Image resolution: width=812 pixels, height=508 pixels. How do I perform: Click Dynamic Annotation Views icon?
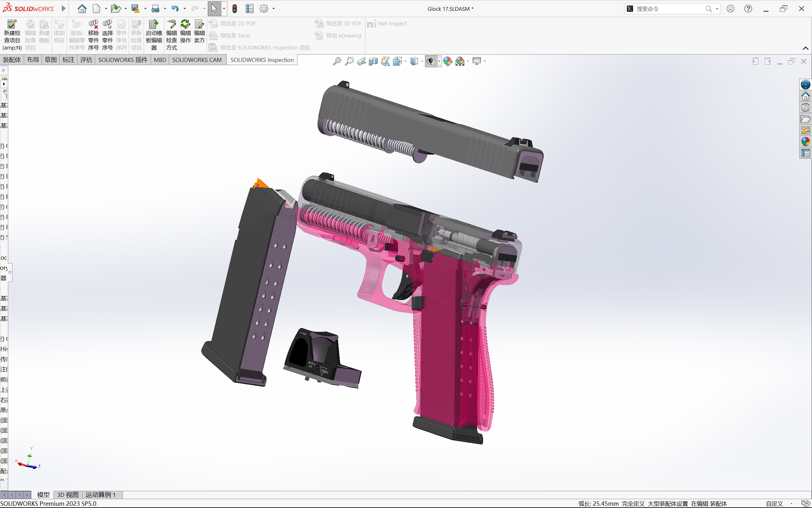(385, 61)
